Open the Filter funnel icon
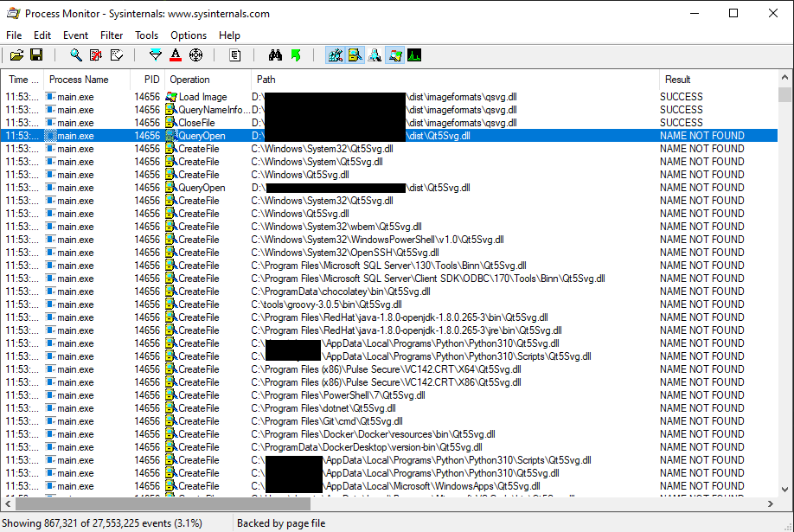794x532 pixels. 156,55
